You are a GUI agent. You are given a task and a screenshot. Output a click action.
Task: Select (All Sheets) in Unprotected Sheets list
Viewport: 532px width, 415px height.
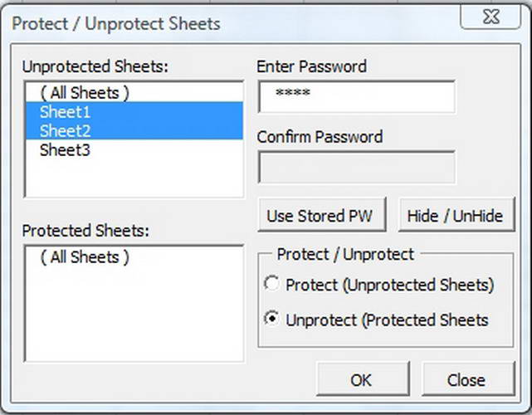pyautogui.click(x=85, y=92)
